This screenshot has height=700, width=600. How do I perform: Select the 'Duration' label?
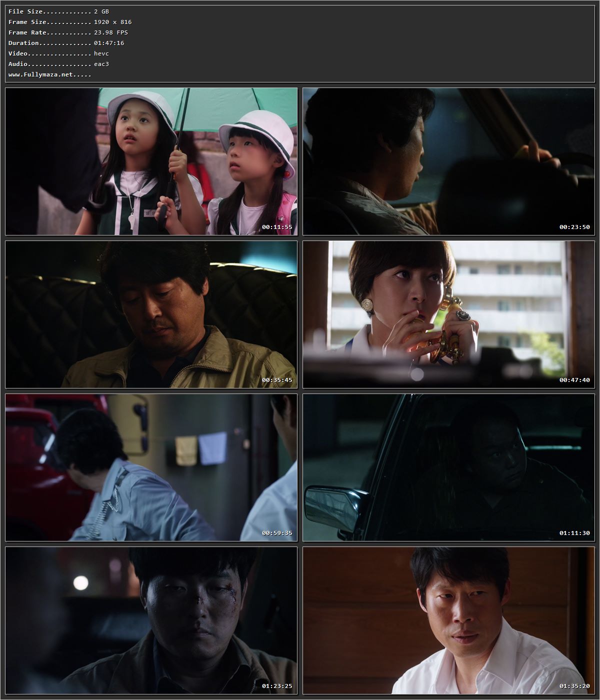23,43
